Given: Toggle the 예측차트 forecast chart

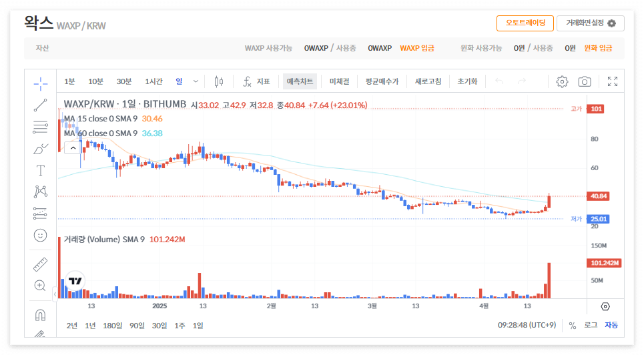Looking at the screenshot, I should [x=300, y=81].
